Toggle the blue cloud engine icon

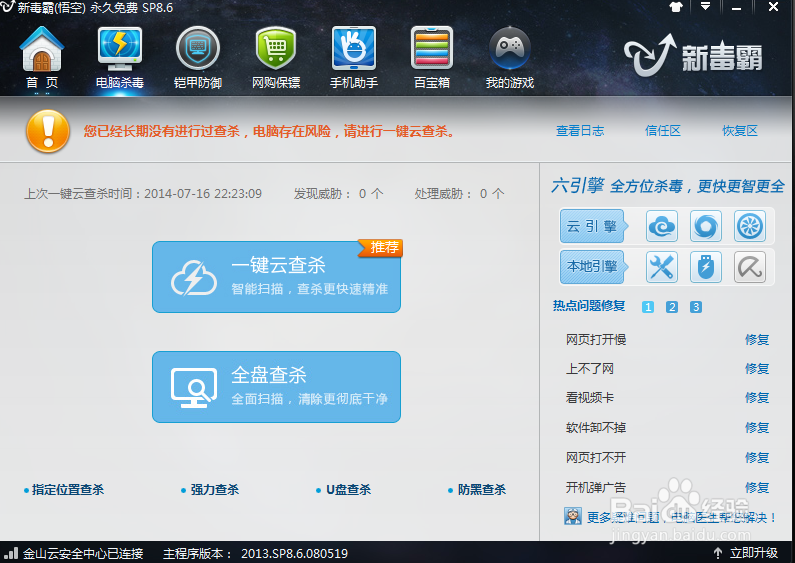[662, 226]
